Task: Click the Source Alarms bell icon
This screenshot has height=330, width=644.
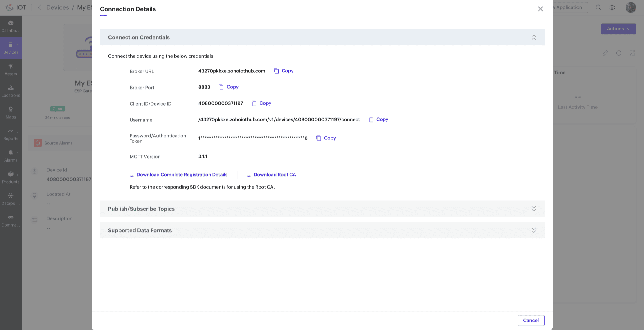Action: tap(38, 143)
